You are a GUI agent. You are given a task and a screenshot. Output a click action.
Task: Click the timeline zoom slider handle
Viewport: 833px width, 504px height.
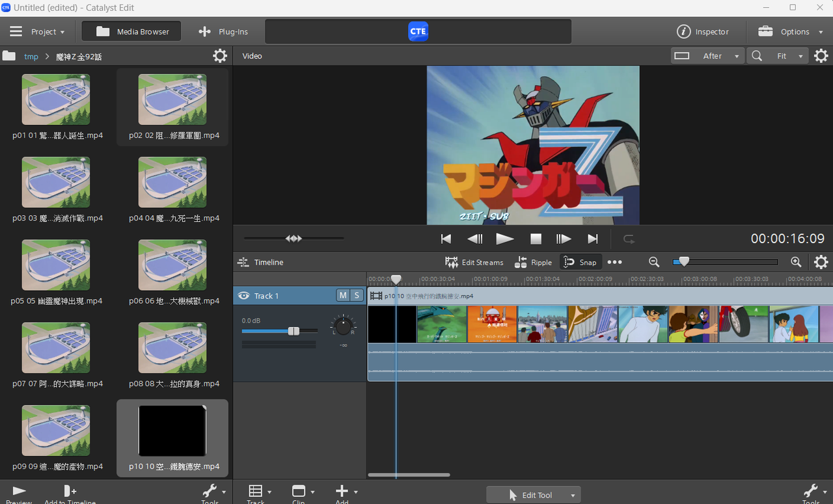click(684, 261)
